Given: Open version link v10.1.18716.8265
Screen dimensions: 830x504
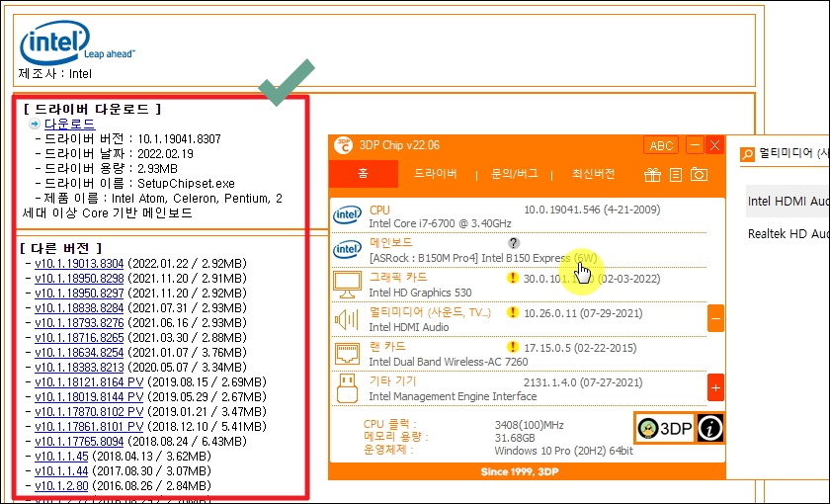Looking at the screenshot, I should point(79,338).
